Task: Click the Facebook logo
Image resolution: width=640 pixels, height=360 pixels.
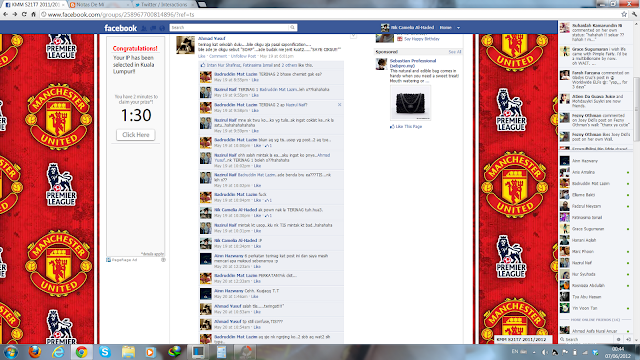Action: [x=120, y=28]
